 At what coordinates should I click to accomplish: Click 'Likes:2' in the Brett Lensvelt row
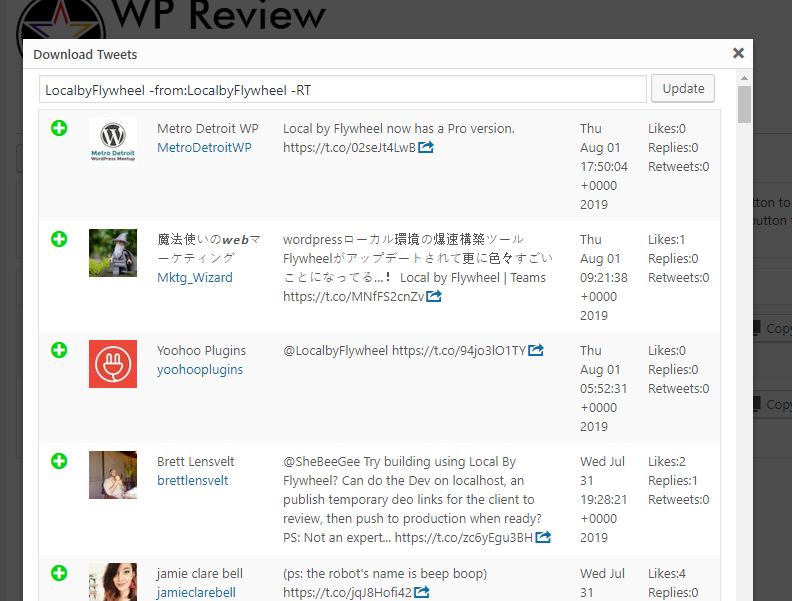667,462
